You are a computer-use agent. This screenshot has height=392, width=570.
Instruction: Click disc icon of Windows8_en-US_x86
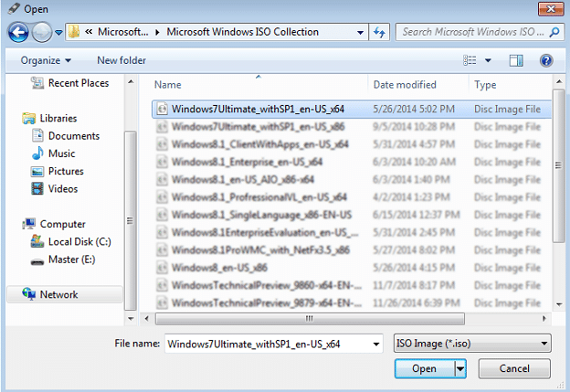pos(162,268)
